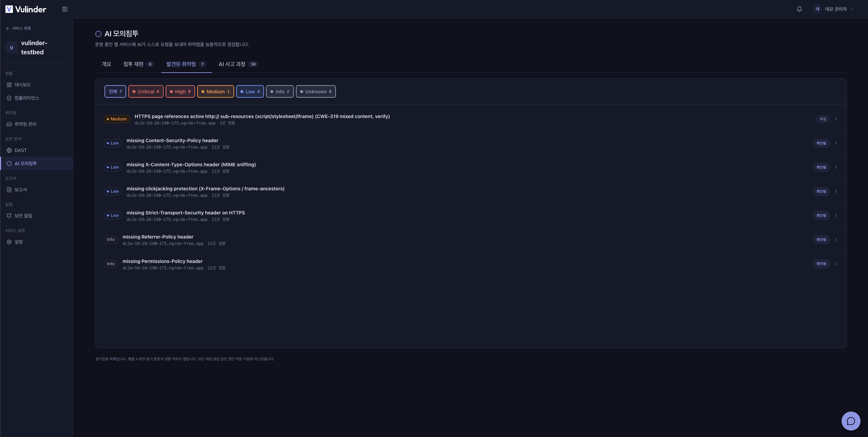The width and height of the screenshot is (868, 437).
Task: Click the Vulinder logo
Action: (x=26, y=9)
